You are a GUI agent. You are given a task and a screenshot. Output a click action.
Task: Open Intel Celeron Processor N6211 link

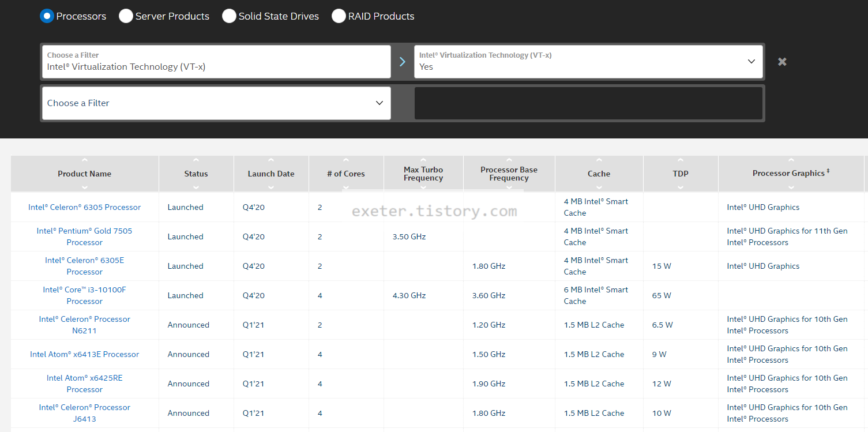click(x=85, y=325)
